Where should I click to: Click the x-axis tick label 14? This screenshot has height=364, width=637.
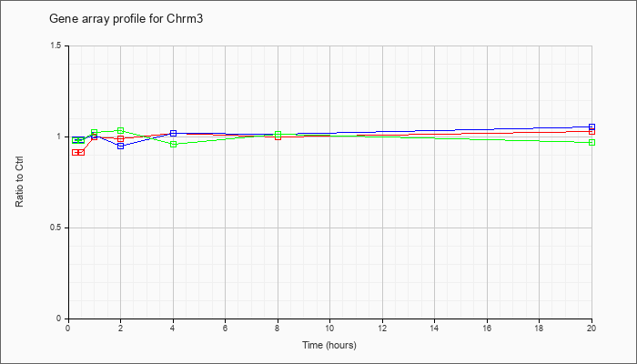[435, 329]
